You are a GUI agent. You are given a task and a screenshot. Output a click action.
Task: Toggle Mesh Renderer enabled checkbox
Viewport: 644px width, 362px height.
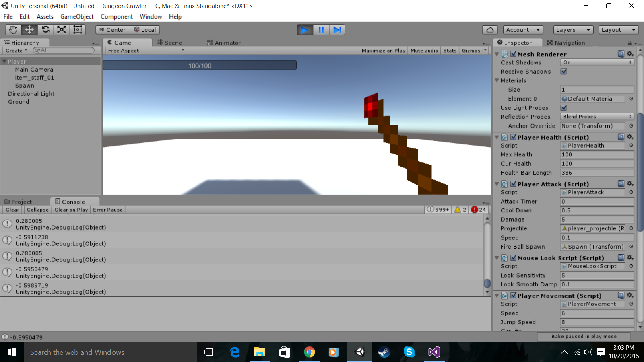coord(513,54)
